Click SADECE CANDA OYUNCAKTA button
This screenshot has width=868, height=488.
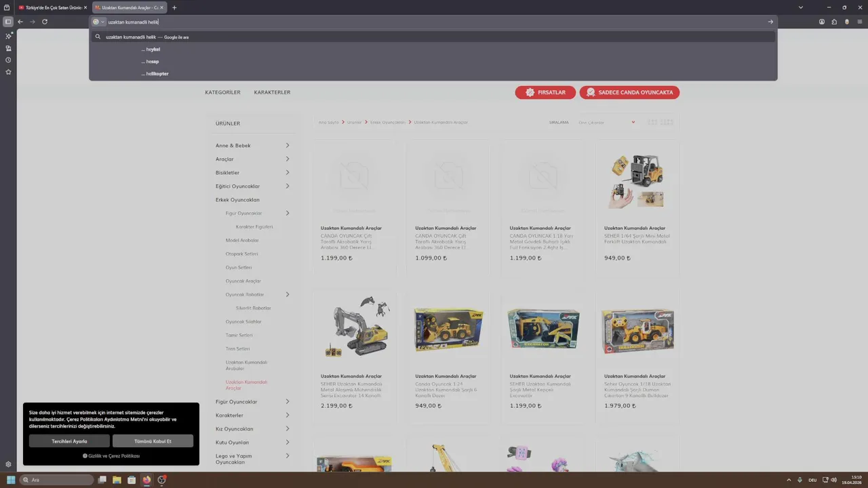point(629,92)
